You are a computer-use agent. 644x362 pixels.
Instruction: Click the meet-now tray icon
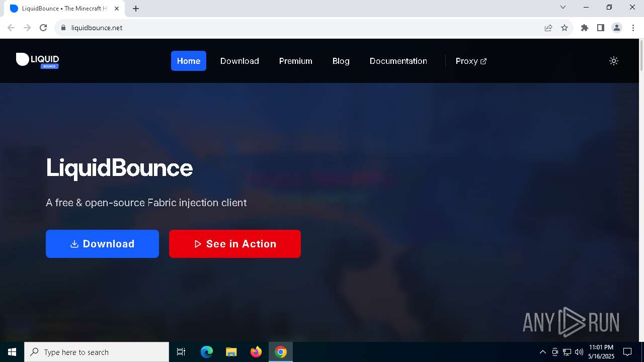(x=555, y=352)
